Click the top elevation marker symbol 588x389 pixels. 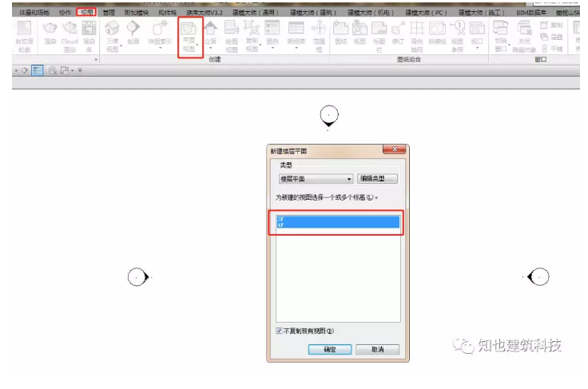(329, 116)
